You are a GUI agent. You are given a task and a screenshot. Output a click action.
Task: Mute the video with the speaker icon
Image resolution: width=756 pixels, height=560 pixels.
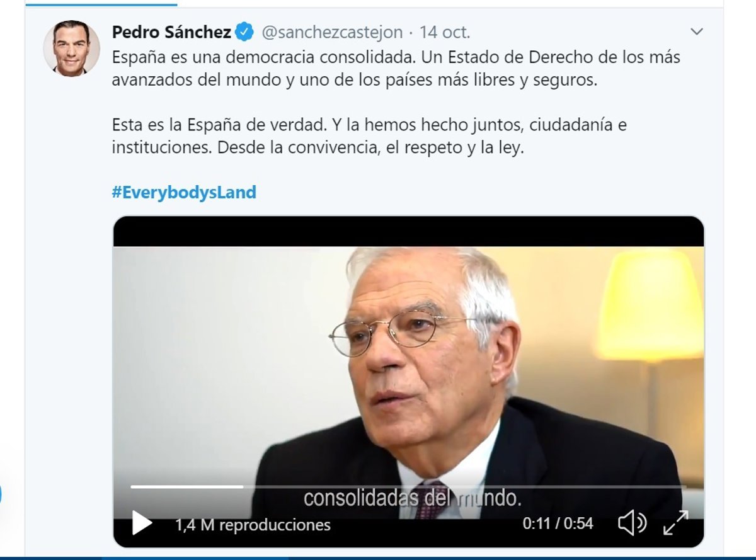point(632,523)
